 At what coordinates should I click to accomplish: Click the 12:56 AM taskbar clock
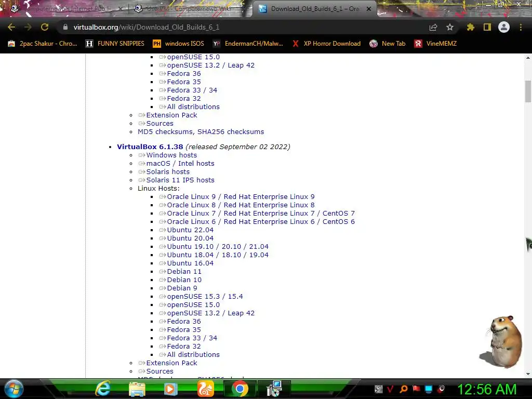pos(487,389)
